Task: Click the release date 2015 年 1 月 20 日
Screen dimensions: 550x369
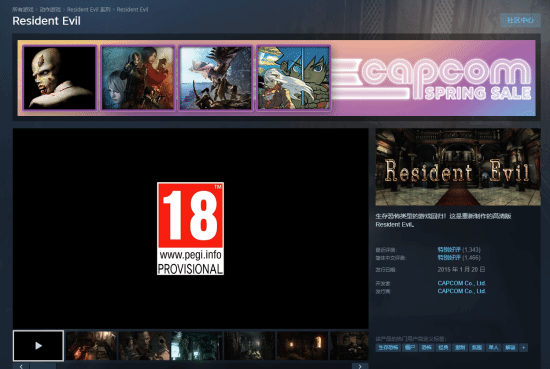Action: [x=461, y=269]
